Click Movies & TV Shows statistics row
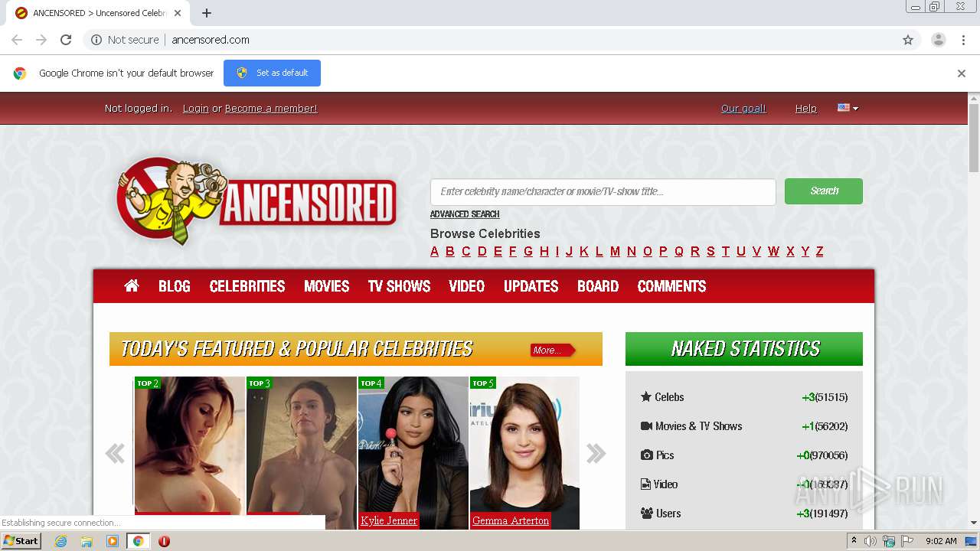Screen dimensions: 980x551 (743, 426)
